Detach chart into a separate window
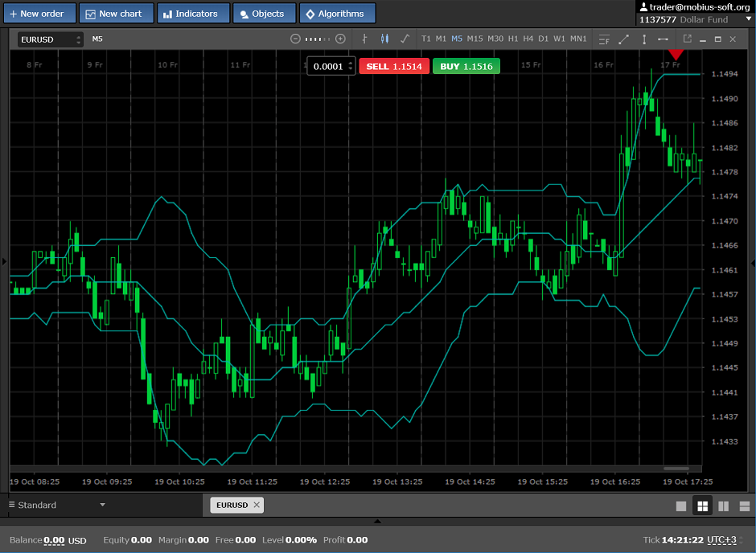The width and height of the screenshot is (756, 553). click(688, 39)
